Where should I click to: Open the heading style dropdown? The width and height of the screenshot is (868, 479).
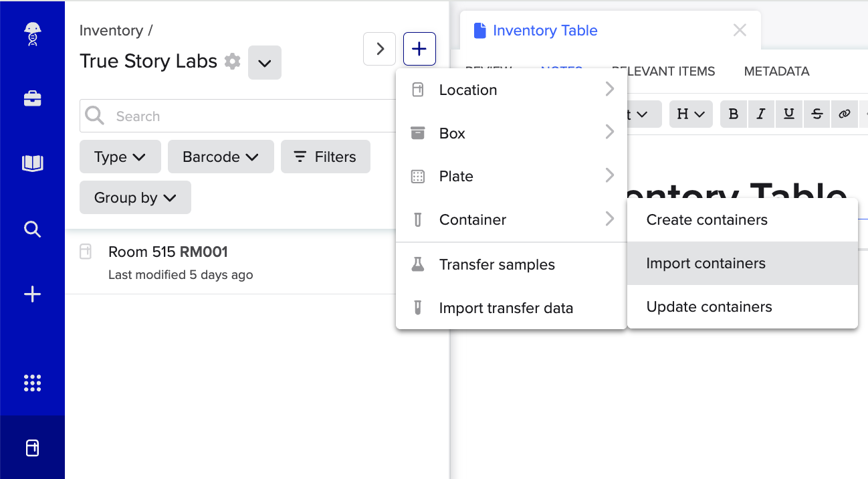690,114
